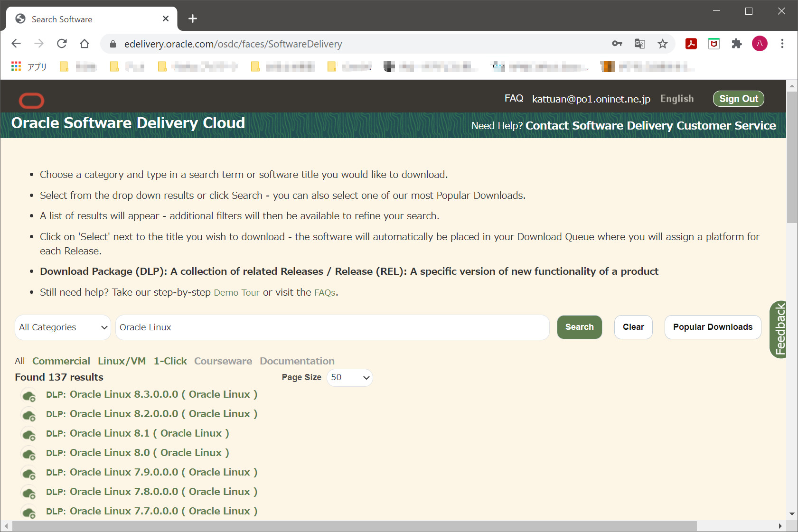Open the Demo Tour link
Image resolution: width=798 pixels, height=532 pixels.
(236, 293)
